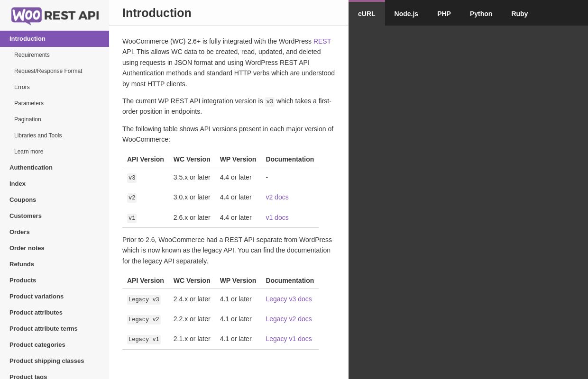Open the Refunds section
This screenshot has height=379, width=588.
pos(55,264)
